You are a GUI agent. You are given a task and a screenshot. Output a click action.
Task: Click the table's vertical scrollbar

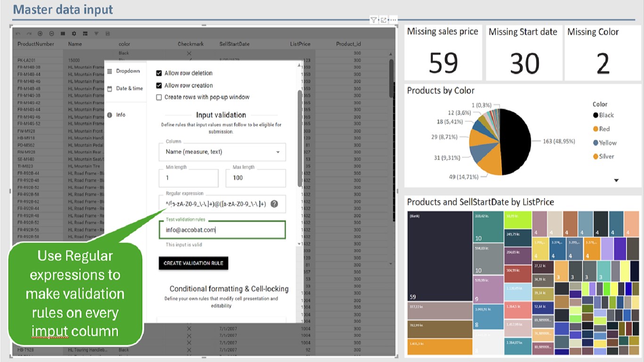click(x=391, y=78)
